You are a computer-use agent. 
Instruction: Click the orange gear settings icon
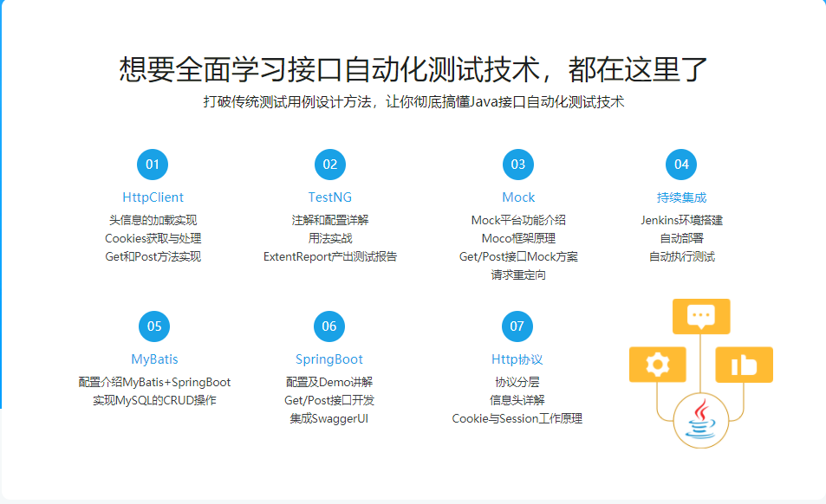[658, 365]
